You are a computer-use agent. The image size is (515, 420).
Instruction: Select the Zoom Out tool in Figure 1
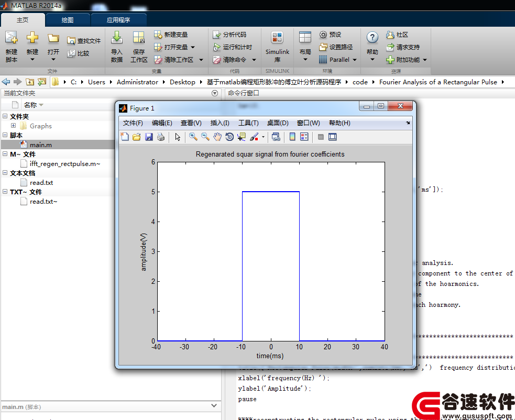coord(205,137)
